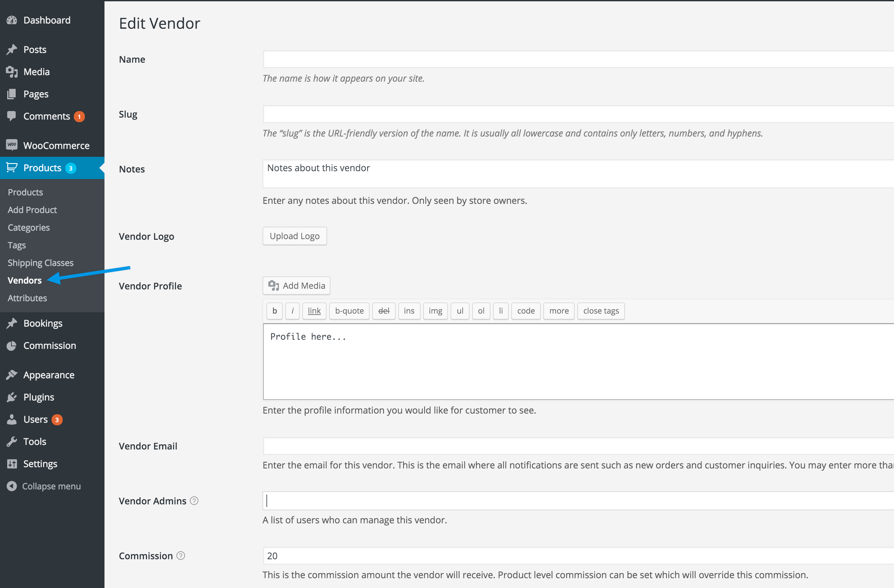Click the Vendor Admins input field
This screenshot has width=894, height=588.
[579, 500]
